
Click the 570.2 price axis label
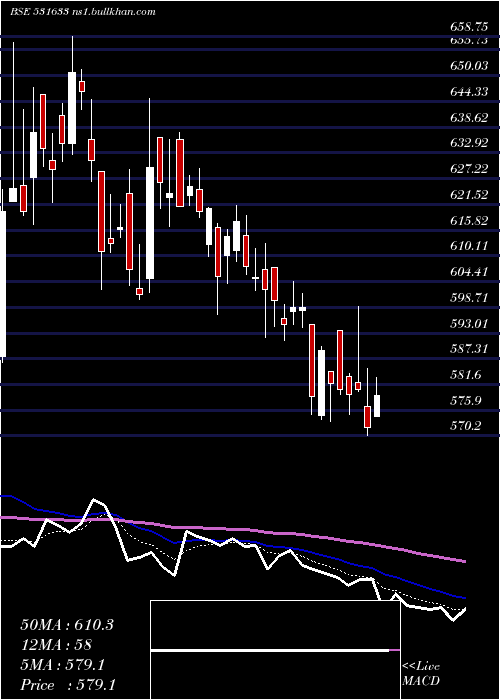(466, 426)
